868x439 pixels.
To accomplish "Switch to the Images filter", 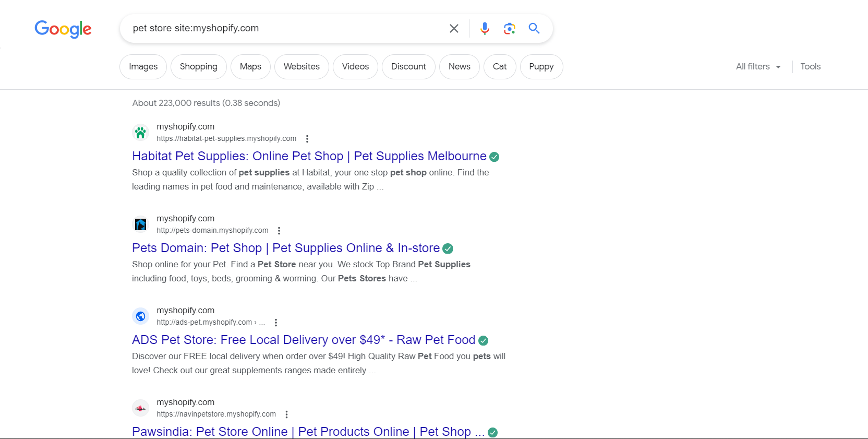I will tap(143, 67).
